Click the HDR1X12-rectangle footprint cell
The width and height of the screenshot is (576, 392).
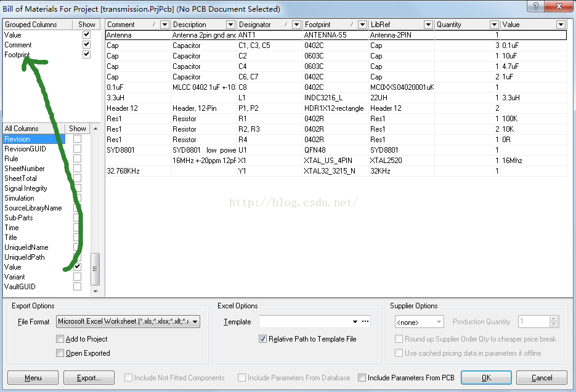335,108
